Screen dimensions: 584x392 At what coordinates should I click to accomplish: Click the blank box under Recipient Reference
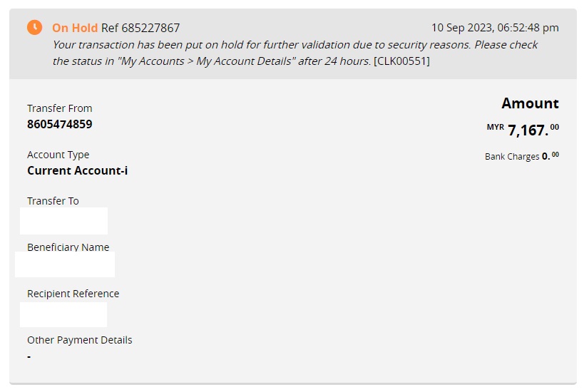coord(63,314)
